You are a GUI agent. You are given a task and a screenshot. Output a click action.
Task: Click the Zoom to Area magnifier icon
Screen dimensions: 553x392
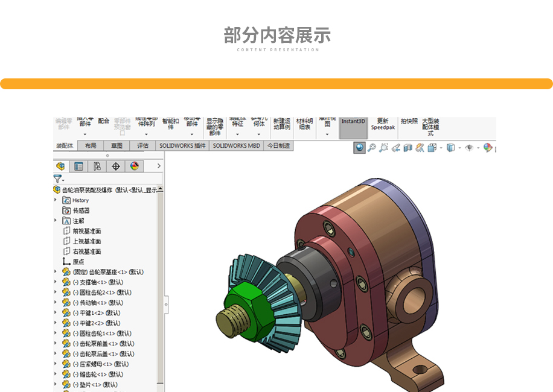pos(371,148)
